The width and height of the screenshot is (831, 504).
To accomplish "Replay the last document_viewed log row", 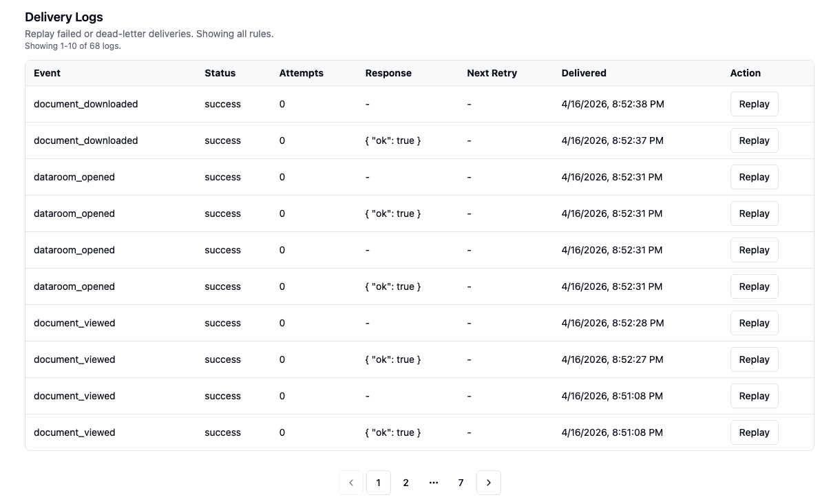I will 754,432.
